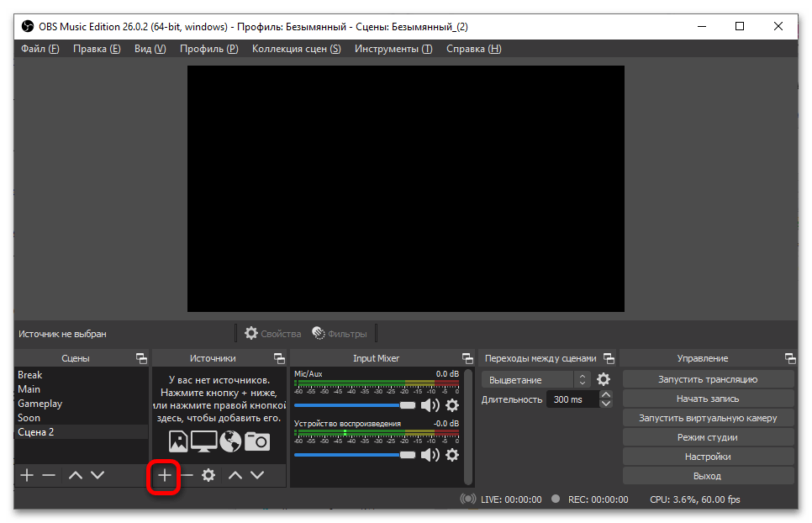Decrease Длительность with down arrow
Image resolution: width=812 pixels, height=523 pixels.
point(605,404)
